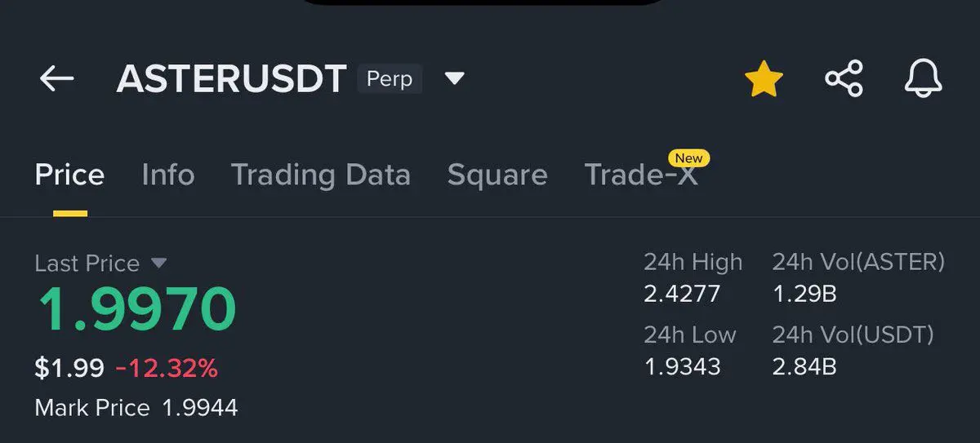
Task: Open the share icon
Action: coord(844,79)
